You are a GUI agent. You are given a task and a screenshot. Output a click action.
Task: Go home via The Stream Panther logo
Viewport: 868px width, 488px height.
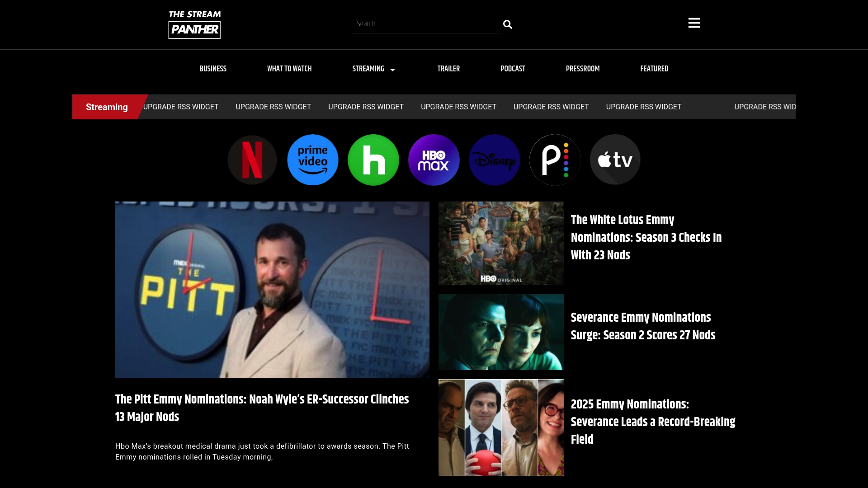195,25
